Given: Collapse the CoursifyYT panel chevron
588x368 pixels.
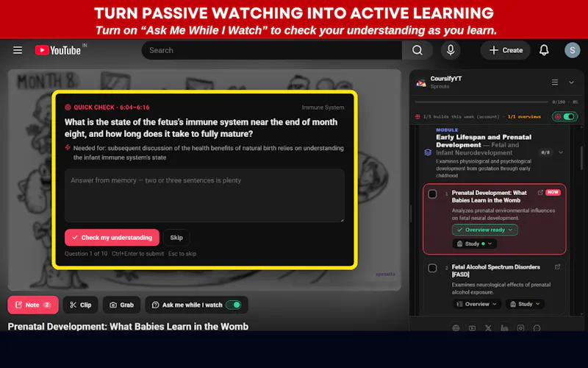Looking at the screenshot, I should click(x=571, y=82).
